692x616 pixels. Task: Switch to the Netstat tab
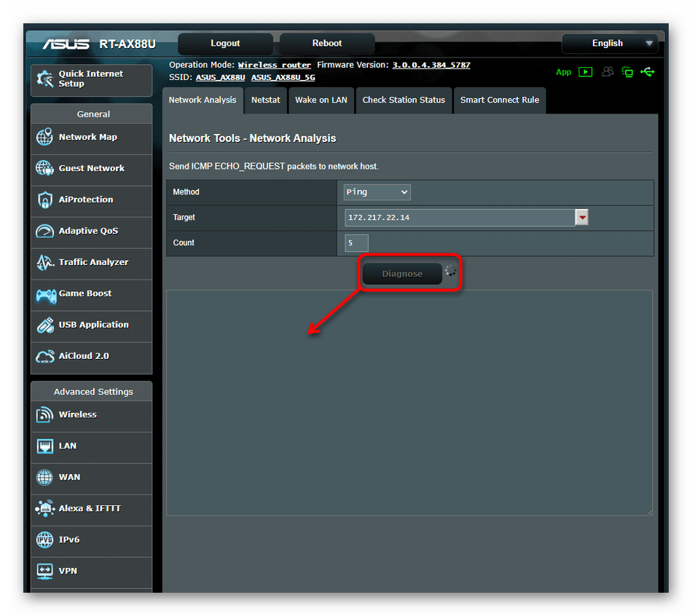pyautogui.click(x=266, y=100)
